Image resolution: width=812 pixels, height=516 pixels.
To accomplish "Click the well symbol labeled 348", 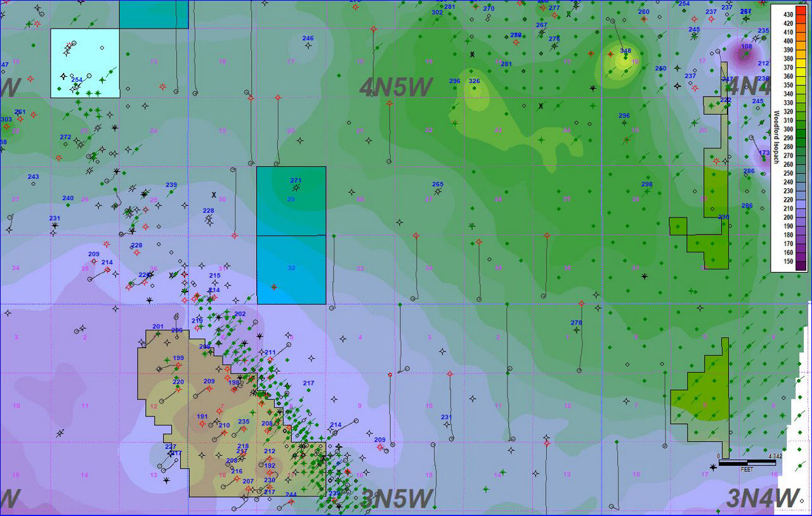I will point(625,58).
